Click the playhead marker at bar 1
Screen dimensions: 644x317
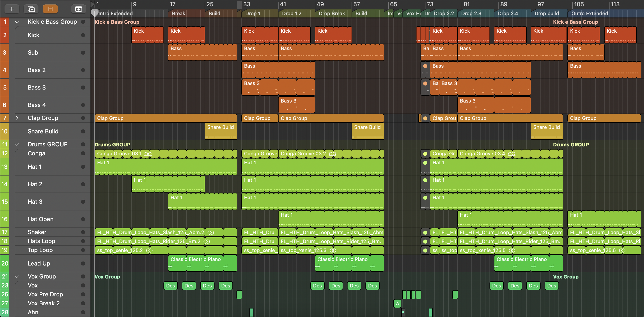[x=94, y=13]
